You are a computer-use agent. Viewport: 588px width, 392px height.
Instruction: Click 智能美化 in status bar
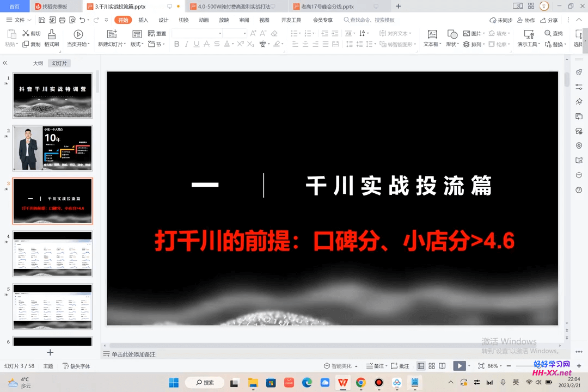tap(340, 366)
